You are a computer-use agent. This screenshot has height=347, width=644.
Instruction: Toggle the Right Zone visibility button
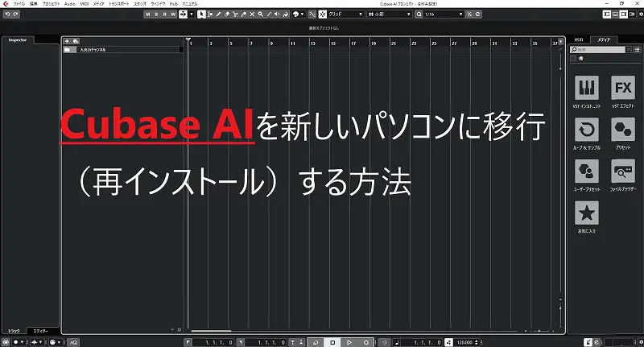pos(623,14)
